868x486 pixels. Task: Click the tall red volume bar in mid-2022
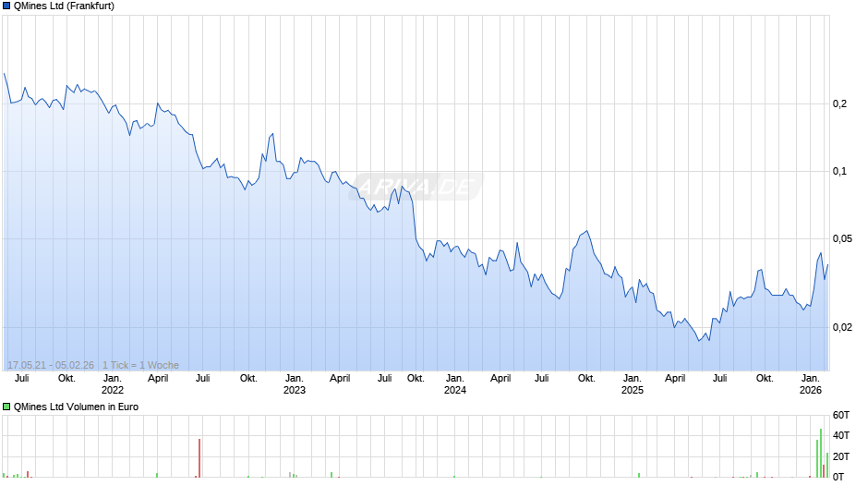pyautogui.click(x=199, y=458)
